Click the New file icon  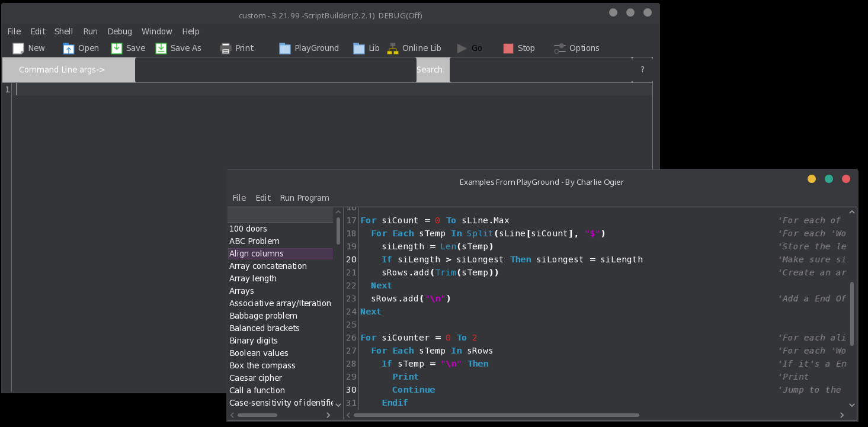pos(18,49)
